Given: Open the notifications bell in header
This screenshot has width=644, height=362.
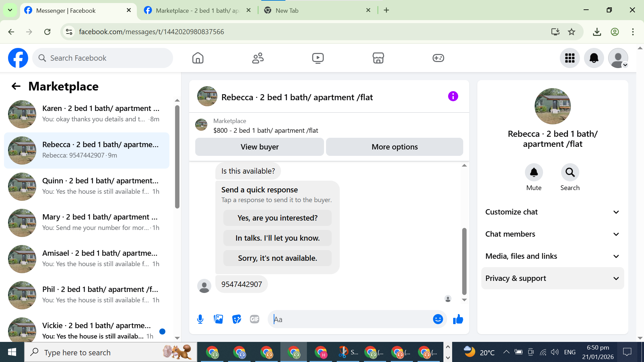Looking at the screenshot, I should pos(594,58).
